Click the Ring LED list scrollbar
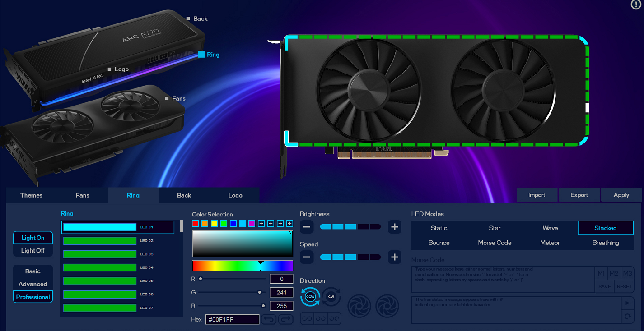Viewport: 644px width, 331px height. (181, 226)
